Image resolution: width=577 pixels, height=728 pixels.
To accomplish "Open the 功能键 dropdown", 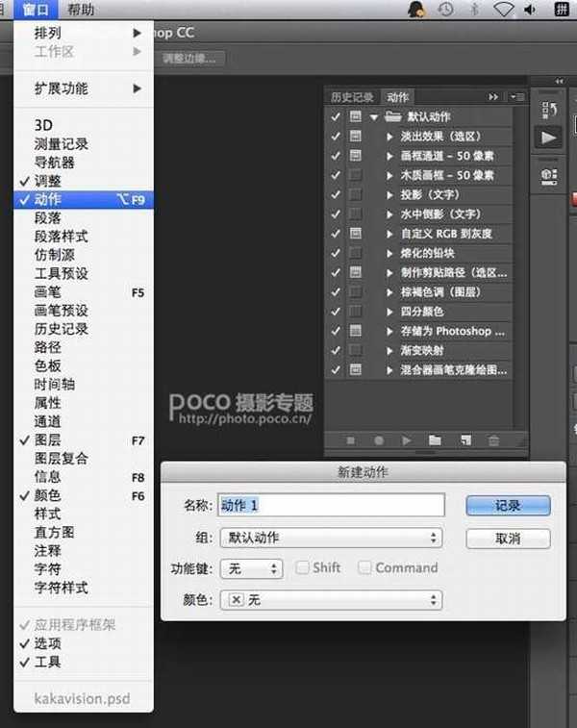I will 250,568.
